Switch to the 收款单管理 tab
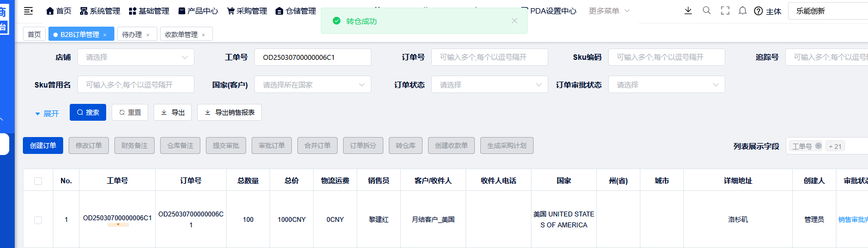 pyautogui.click(x=181, y=34)
